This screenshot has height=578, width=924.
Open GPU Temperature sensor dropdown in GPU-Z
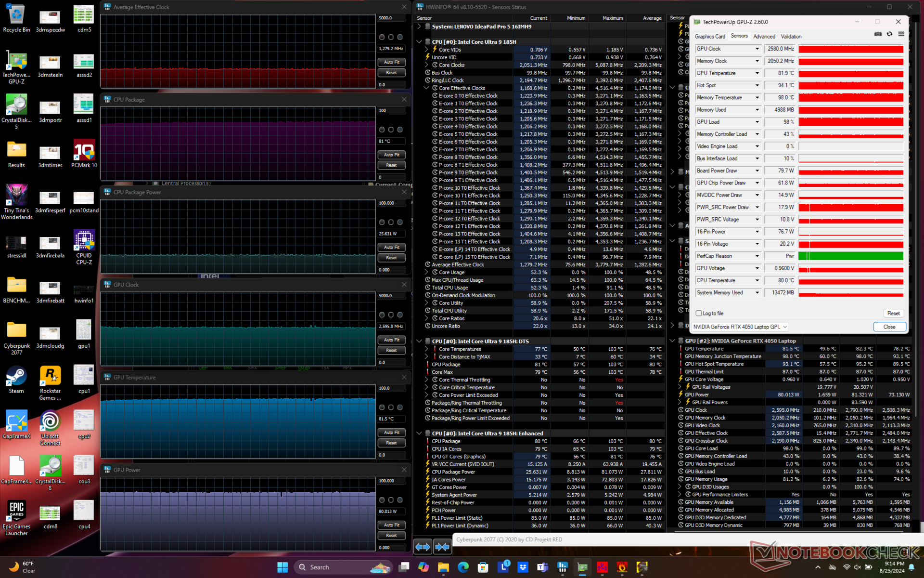tap(757, 73)
